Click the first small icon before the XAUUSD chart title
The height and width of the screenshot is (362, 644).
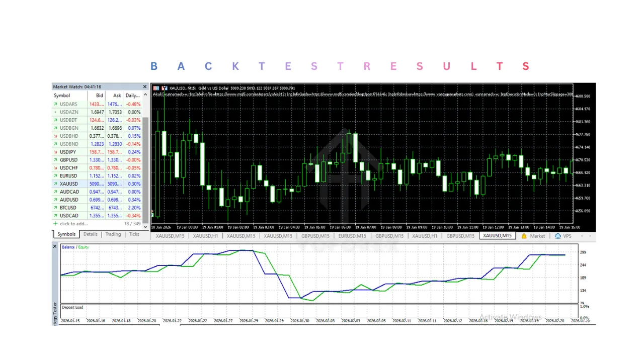[x=156, y=88]
